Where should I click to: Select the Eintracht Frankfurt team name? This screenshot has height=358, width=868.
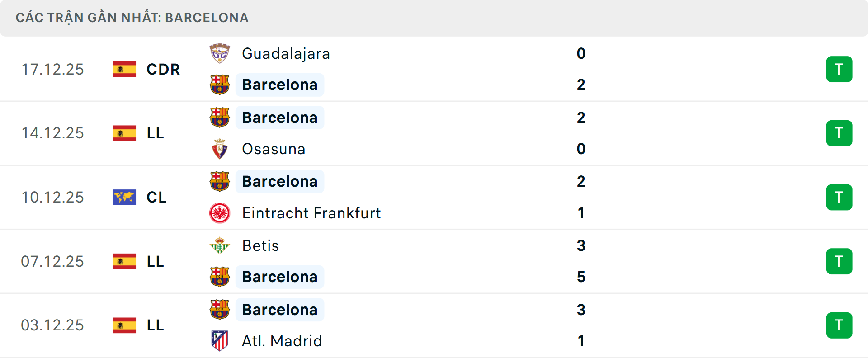point(311,213)
